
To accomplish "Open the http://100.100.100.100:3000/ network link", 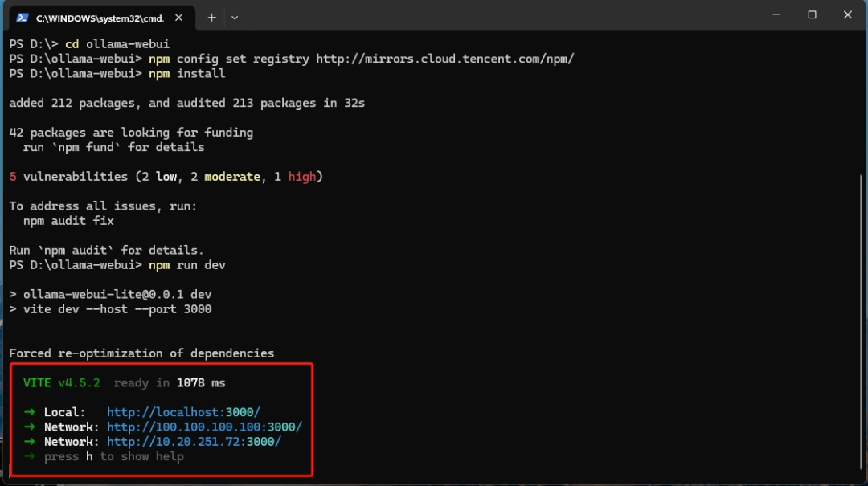I will pyautogui.click(x=204, y=427).
